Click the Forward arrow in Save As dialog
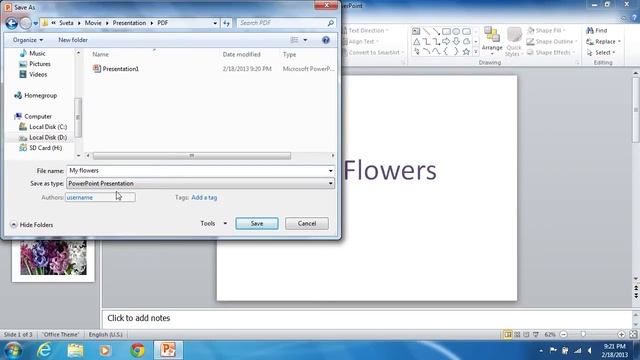Viewport: 640px width, 360px height. (x=26, y=23)
